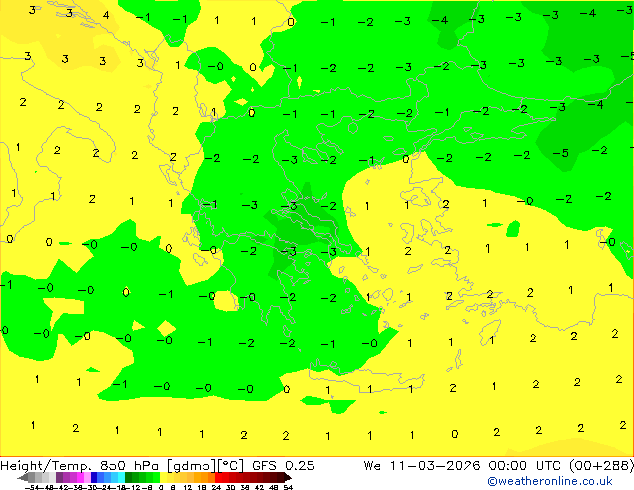Viewport: 634px width, 490px height.
Task: Click the ©weatheronline.co.uk link
Action: (x=550, y=481)
